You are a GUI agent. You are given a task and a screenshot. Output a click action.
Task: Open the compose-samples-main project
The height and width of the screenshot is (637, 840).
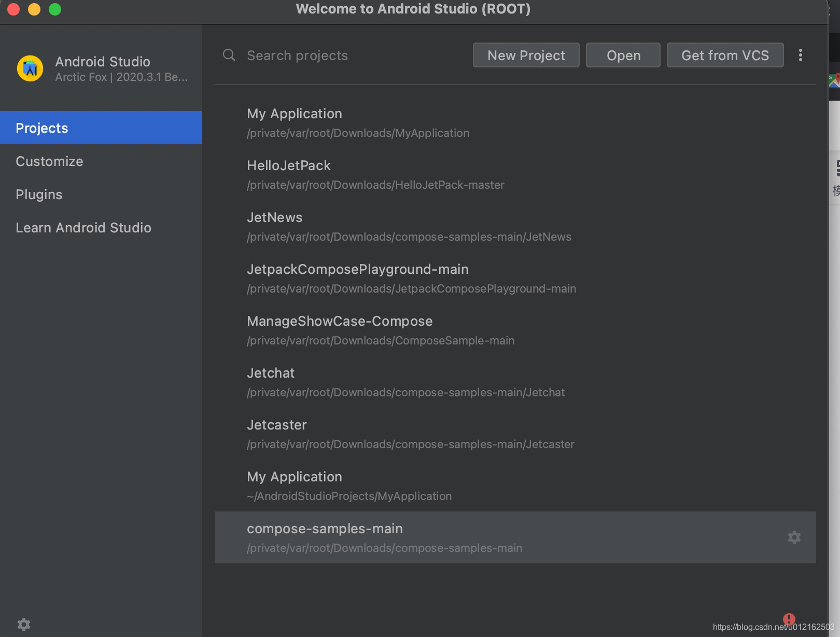[x=515, y=537]
